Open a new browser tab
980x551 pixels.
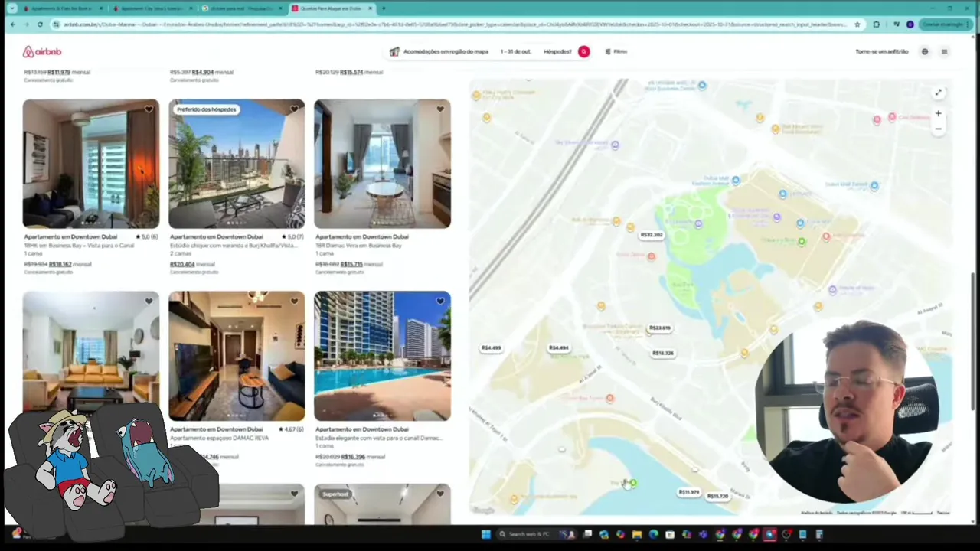(x=384, y=8)
